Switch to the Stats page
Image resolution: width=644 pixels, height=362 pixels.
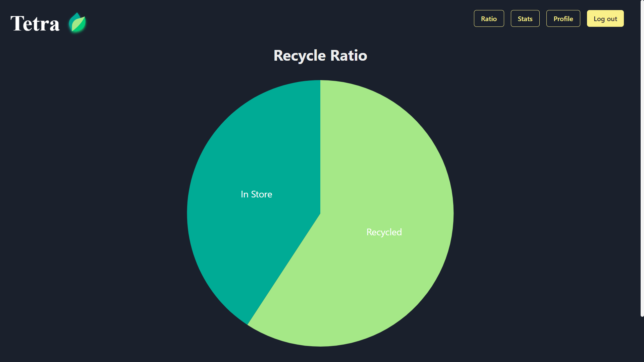pos(525,19)
